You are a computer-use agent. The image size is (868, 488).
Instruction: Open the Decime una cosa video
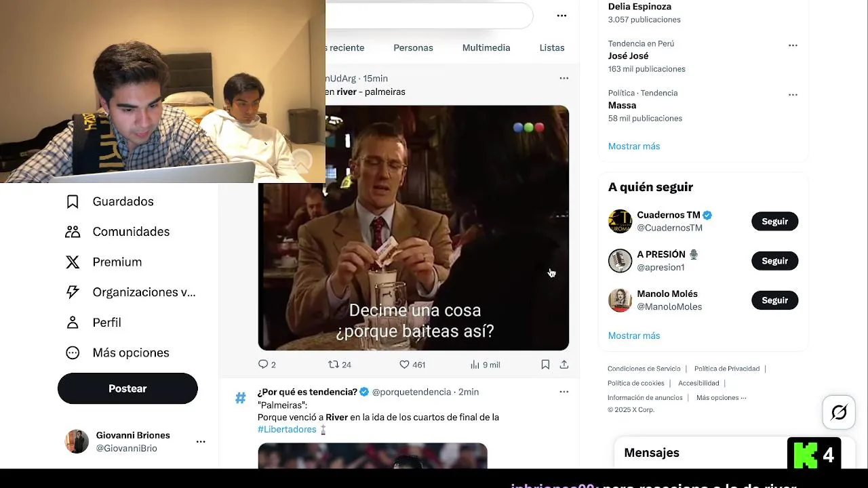click(x=413, y=228)
